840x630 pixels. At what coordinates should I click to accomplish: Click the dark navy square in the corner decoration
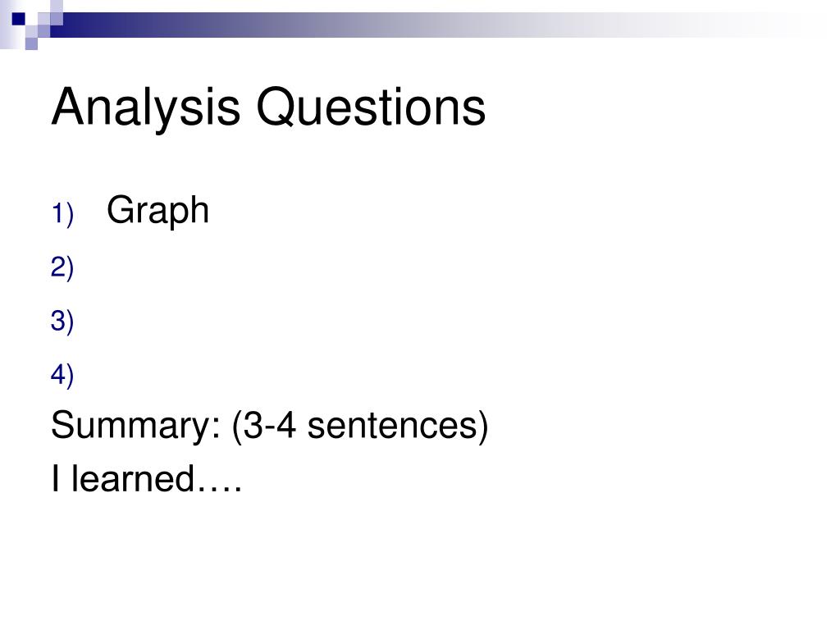coord(19,19)
